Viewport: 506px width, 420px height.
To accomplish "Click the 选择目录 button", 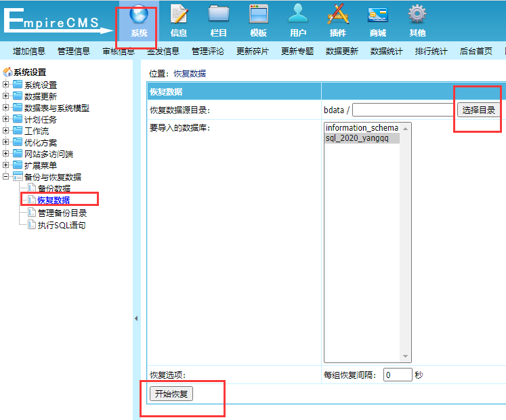I will [x=479, y=110].
